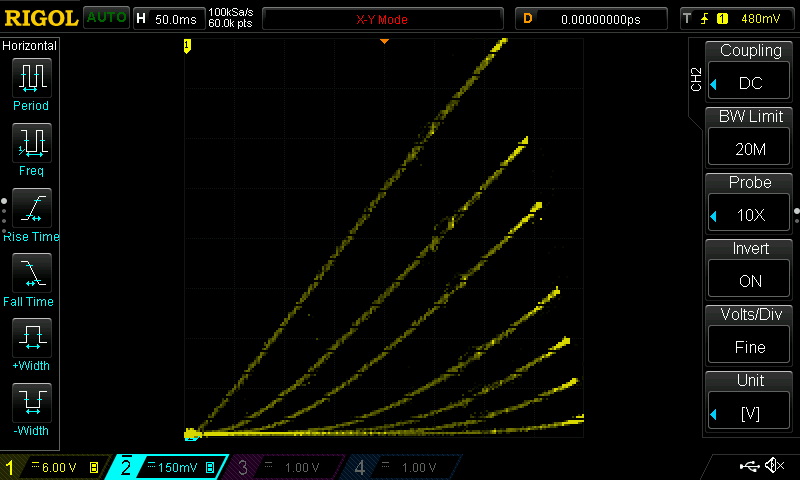Click the 60.0k pts memory depth text

coord(230,23)
